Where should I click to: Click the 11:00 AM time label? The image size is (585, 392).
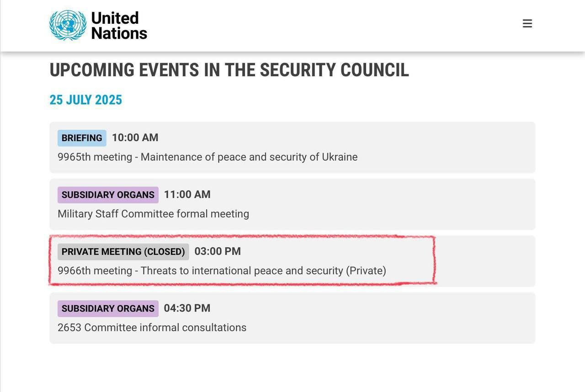click(x=187, y=194)
